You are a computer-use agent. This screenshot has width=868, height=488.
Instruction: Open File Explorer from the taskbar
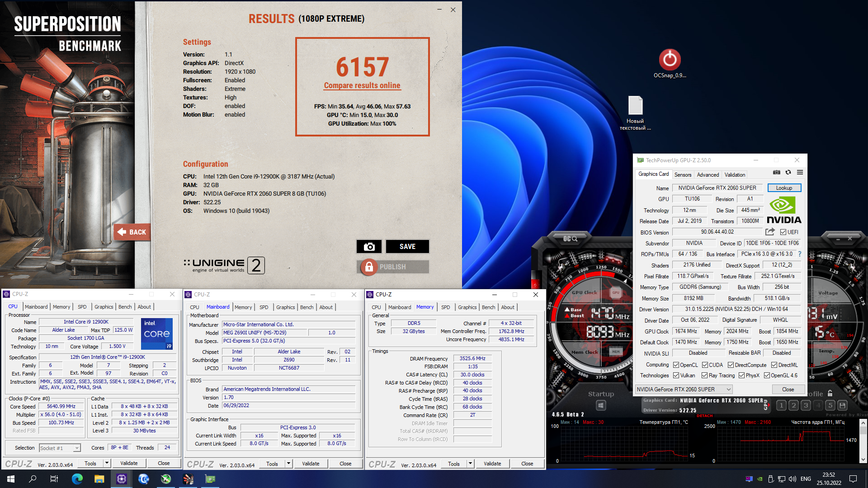(x=99, y=479)
